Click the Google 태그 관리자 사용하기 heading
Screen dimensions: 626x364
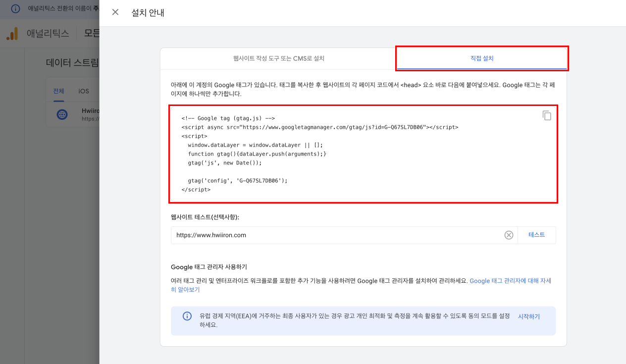[x=209, y=267]
